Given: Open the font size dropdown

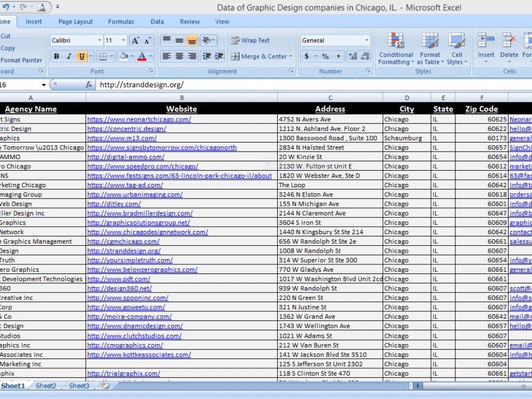Looking at the screenshot, I should 123,40.
